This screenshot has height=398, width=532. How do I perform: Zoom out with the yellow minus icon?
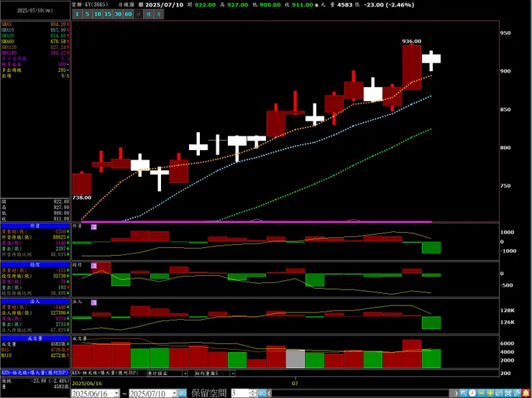click(x=481, y=393)
